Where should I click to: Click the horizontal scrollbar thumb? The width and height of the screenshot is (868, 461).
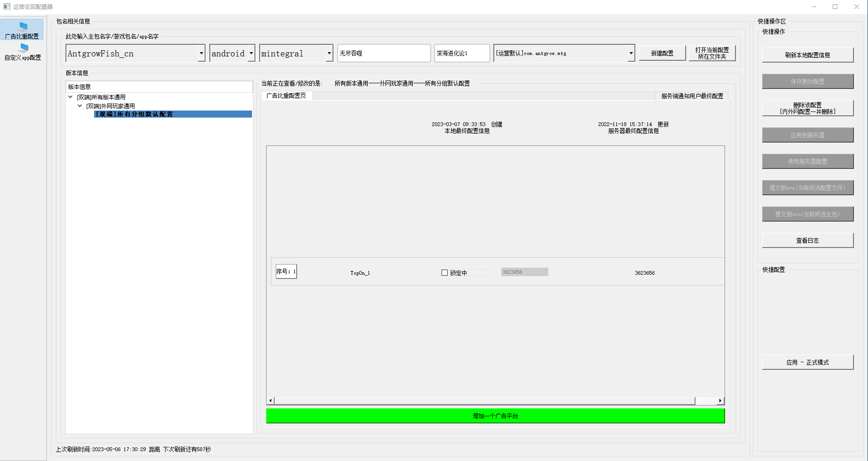coord(484,401)
